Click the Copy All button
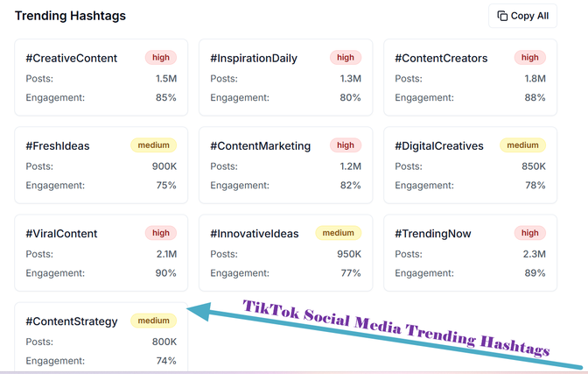588x374 pixels. click(522, 16)
